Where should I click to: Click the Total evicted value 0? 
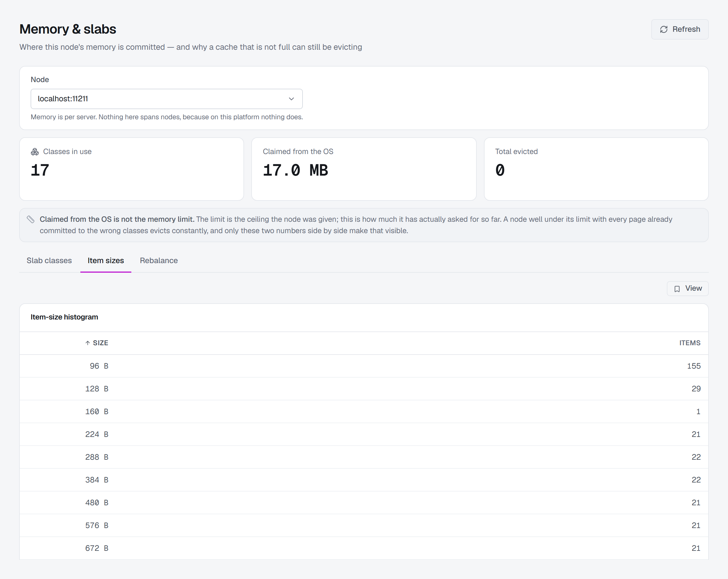click(x=500, y=170)
